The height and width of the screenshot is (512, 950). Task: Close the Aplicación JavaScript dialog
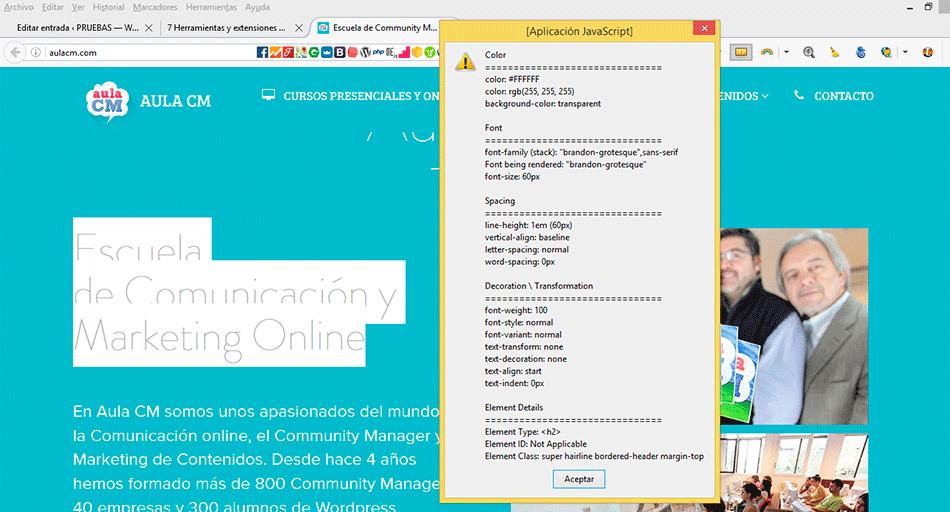tap(704, 28)
